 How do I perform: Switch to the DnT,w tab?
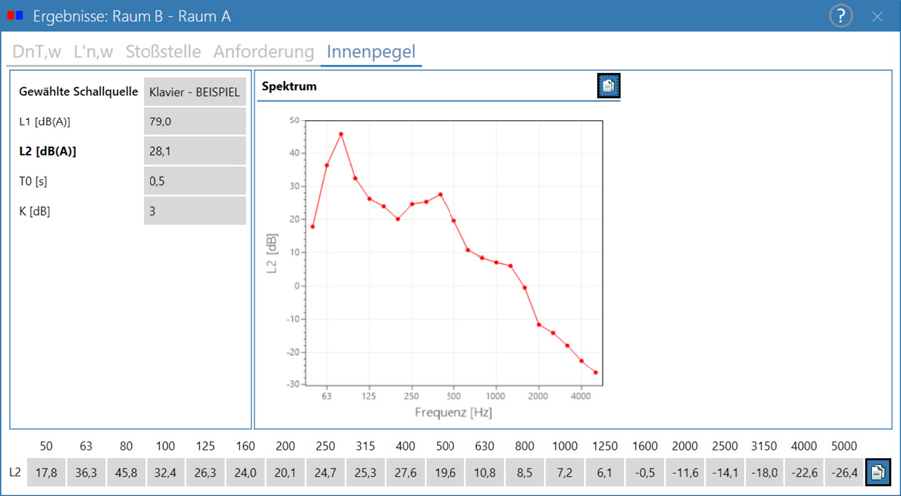(37, 51)
